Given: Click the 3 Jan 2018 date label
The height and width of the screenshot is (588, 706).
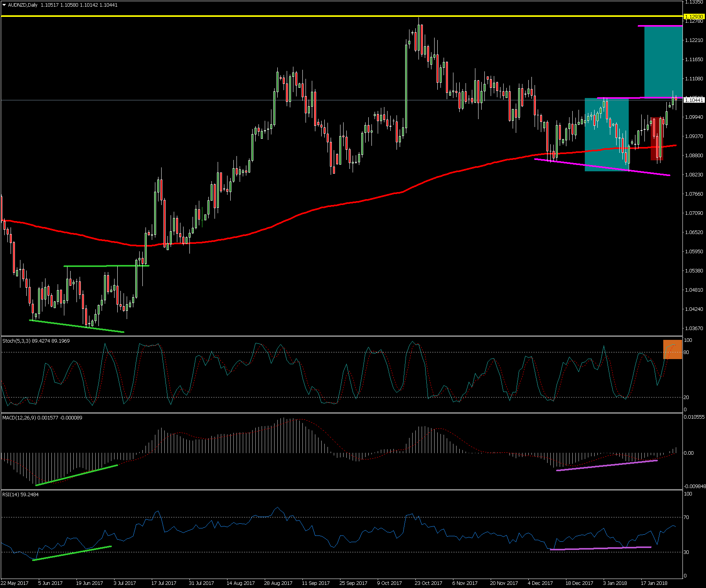Looking at the screenshot, I should [615, 583].
